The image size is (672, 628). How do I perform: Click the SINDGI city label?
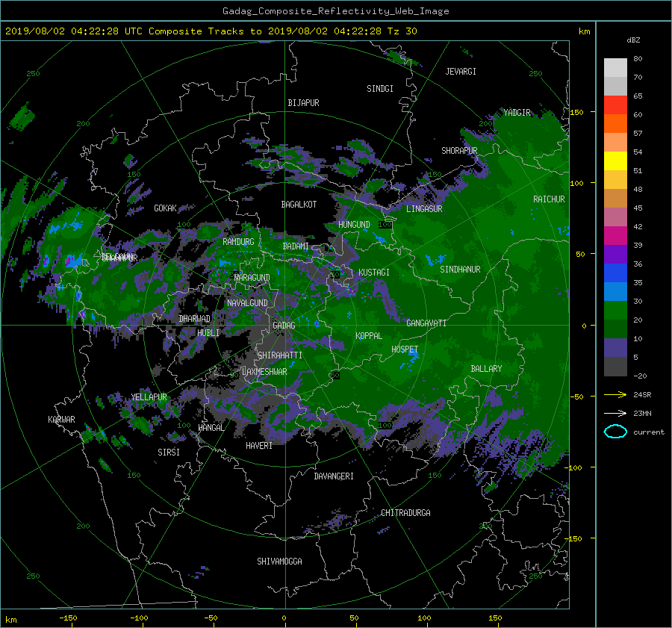[x=380, y=89]
